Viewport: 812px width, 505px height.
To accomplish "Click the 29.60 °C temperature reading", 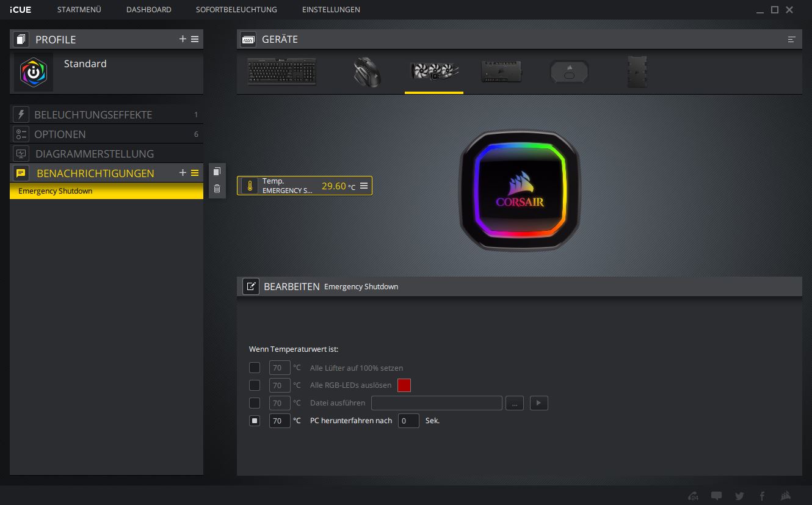I will pyautogui.click(x=338, y=186).
